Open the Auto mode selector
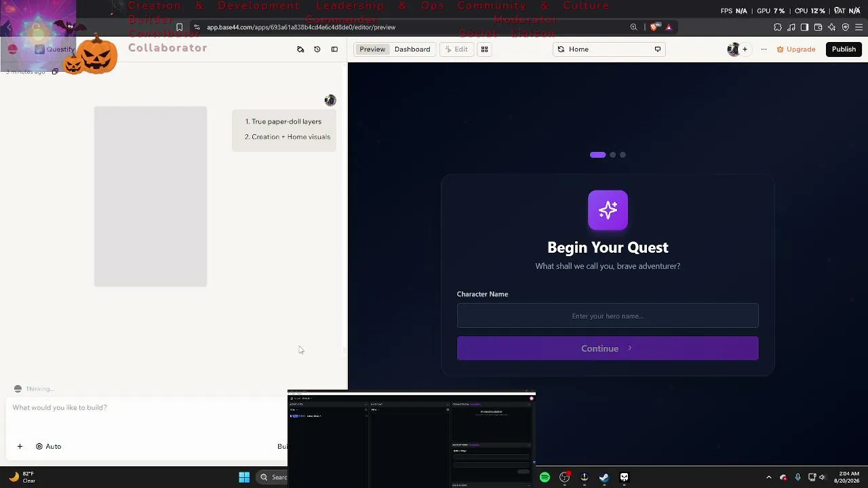 [48, 447]
